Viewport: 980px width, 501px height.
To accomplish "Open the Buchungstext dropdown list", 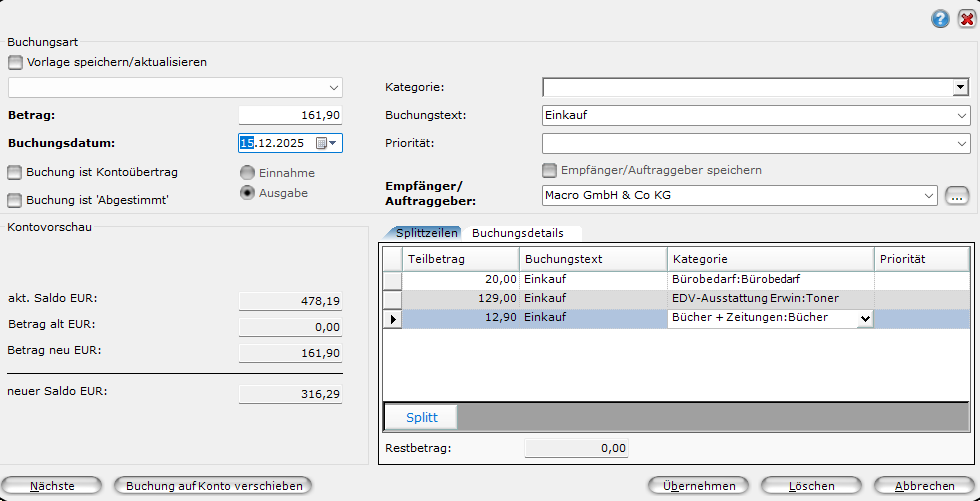I will pos(959,116).
